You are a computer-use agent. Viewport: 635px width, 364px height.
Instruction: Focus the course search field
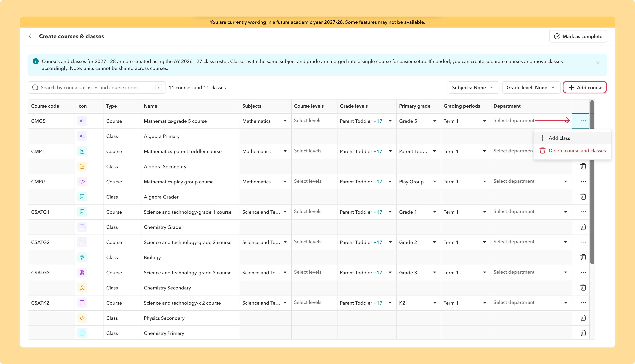[97, 87]
